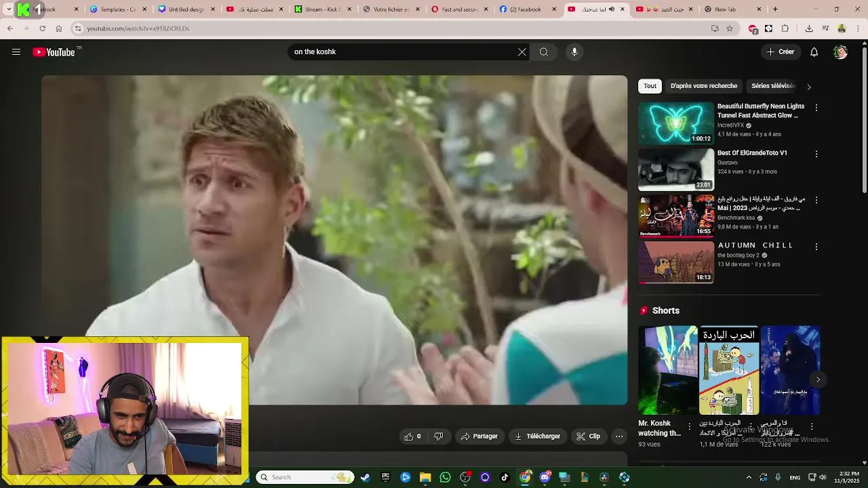Close the Stream - Kick tab
The image size is (868, 488).
click(349, 9)
